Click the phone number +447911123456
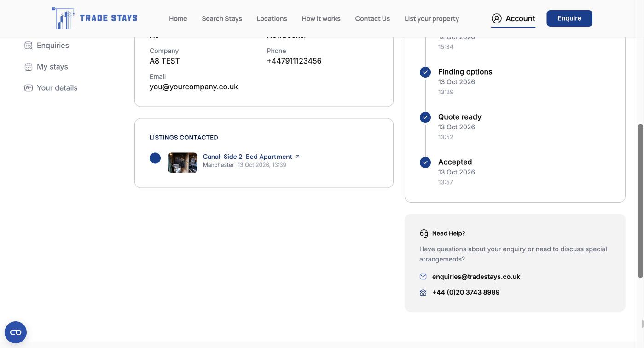Viewport: 644px width, 348px height. pos(294,61)
